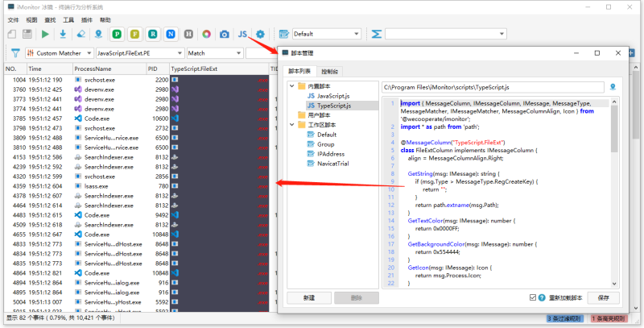Click the 重新加载脚本 label
Image resolution: width=644 pixels, height=328 pixels.
[566, 298]
